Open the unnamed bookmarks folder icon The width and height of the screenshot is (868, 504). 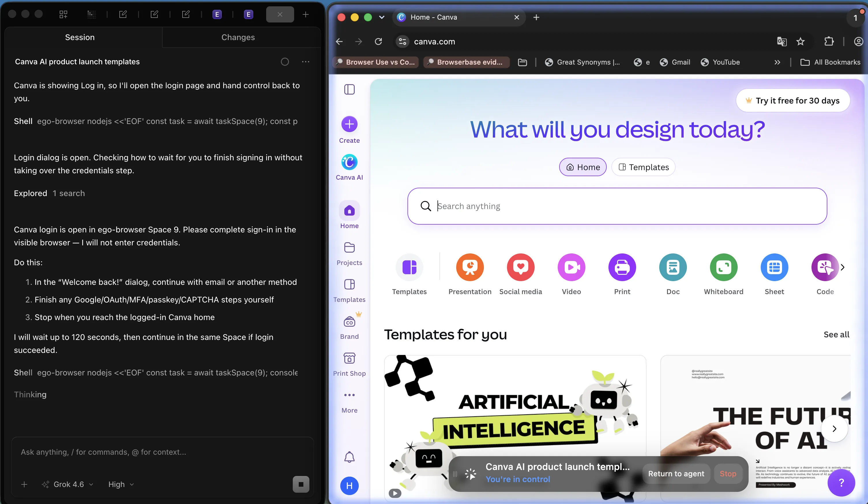pyautogui.click(x=522, y=62)
